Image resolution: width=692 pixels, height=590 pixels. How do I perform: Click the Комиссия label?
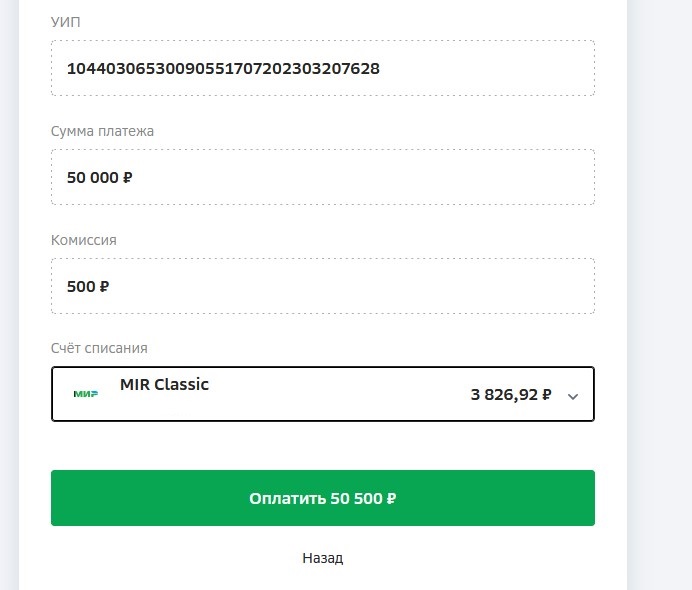click(x=84, y=240)
